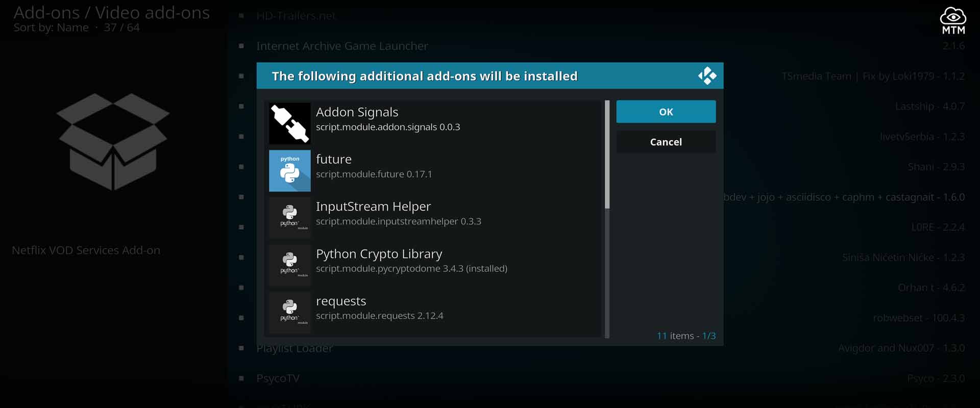Image resolution: width=980 pixels, height=408 pixels.
Task: Click script.module.addon.signals 0.0.3 text
Action: coord(388,127)
